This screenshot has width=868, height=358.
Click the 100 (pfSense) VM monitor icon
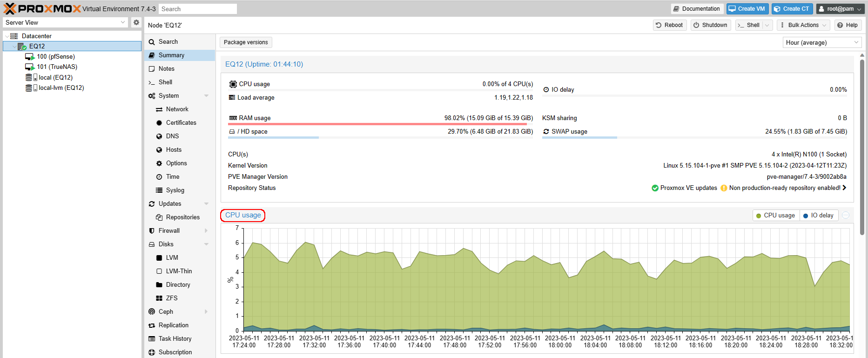[30, 57]
